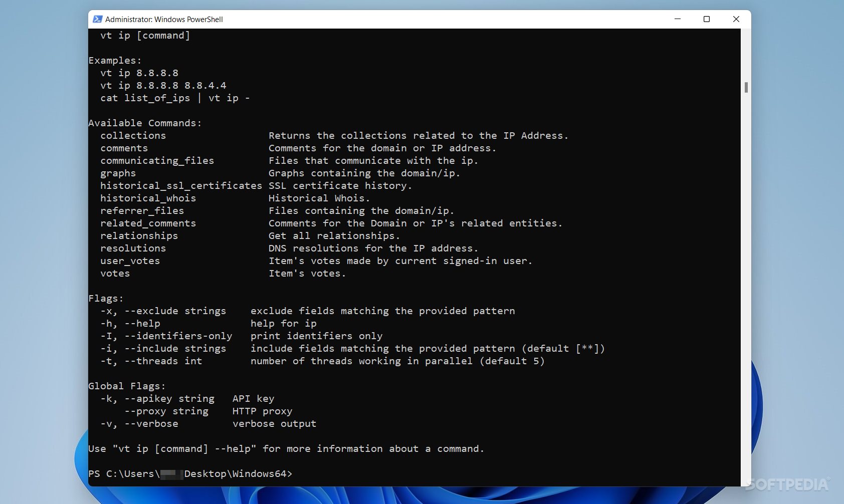Click description 'Get all relationships.'
This screenshot has height=504, width=844.
[x=334, y=236]
